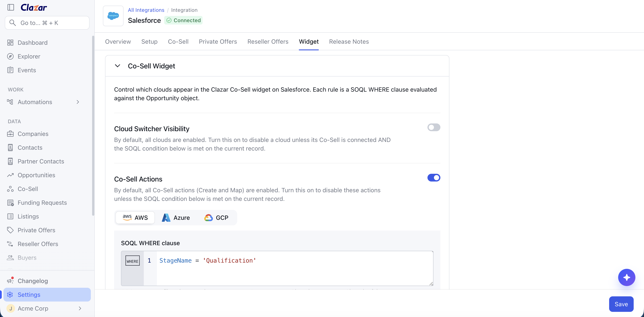The height and width of the screenshot is (317, 644).
Task: Click the Acme Corp avatar
Action: coord(11,308)
